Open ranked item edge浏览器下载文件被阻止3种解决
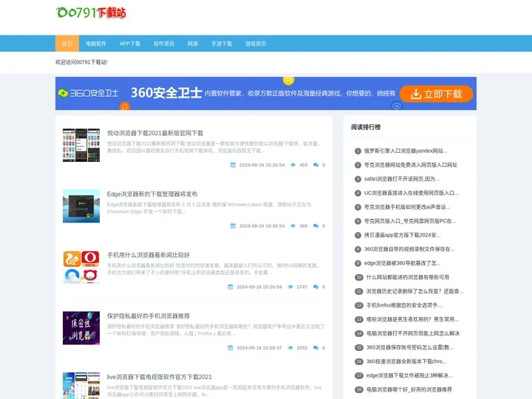Viewport: 532px width, 399px height. coord(409,375)
